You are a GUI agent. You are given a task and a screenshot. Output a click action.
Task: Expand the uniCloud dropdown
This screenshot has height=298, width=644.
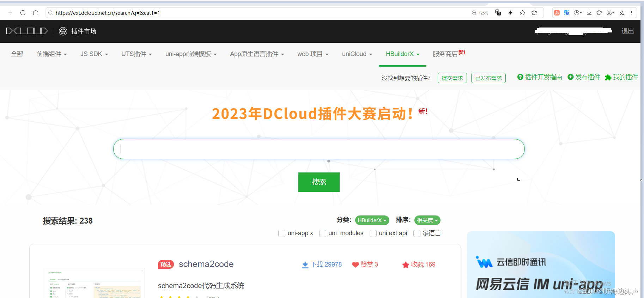point(357,54)
